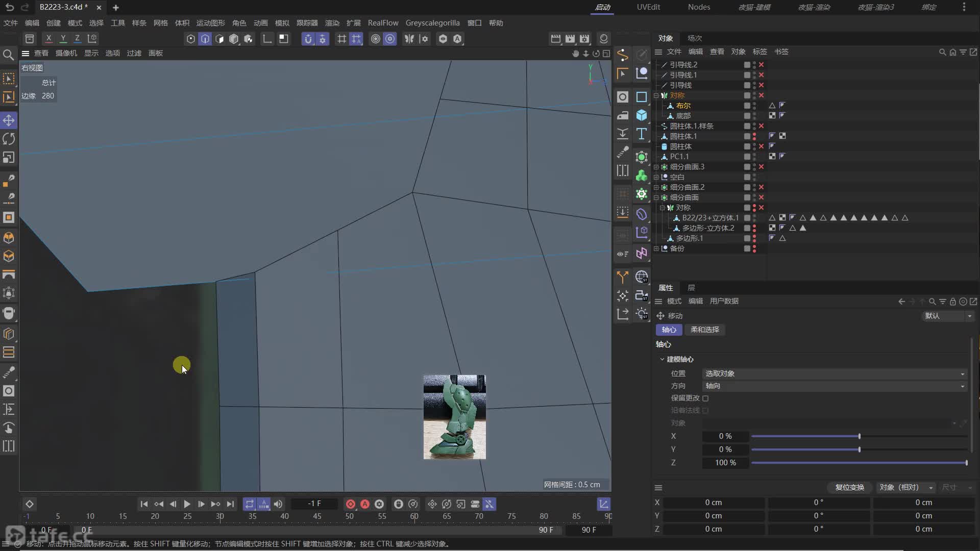Select the Rotate tool in left toolbar
The width and height of the screenshot is (980, 551).
(9, 139)
